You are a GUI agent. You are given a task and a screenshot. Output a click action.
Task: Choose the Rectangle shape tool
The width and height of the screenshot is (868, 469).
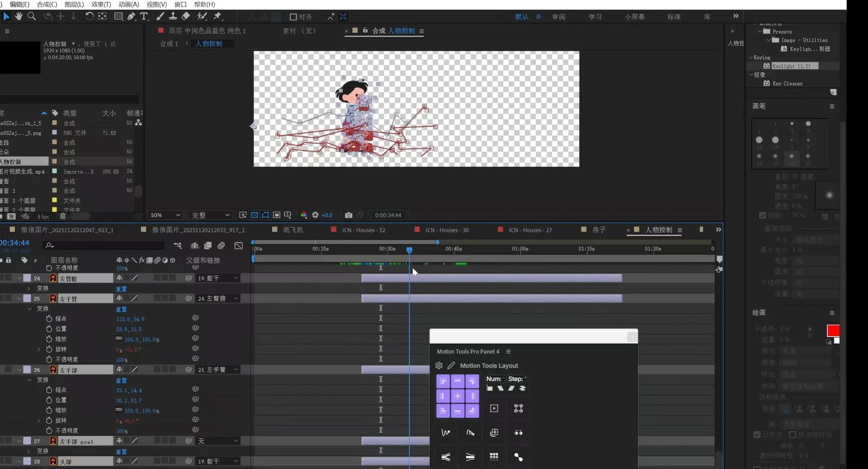pos(118,16)
